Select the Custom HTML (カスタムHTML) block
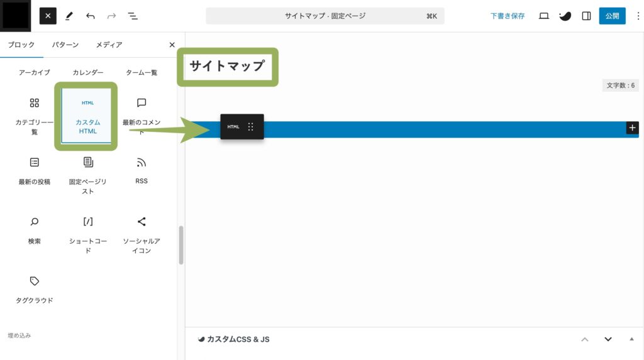The image size is (644, 360). coord(87,116)
